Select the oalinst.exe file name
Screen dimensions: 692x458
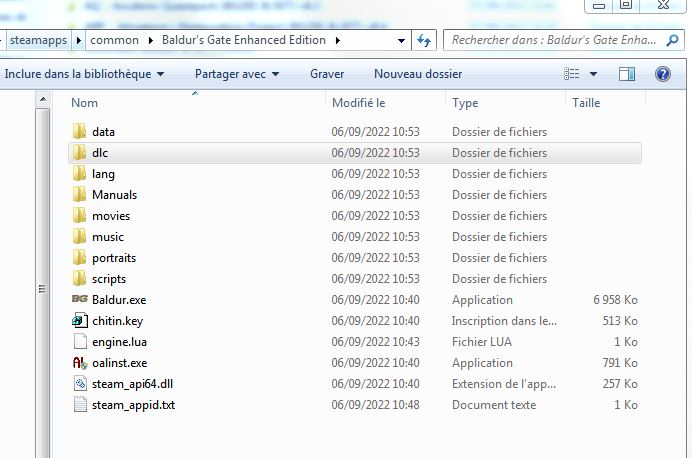120,363
